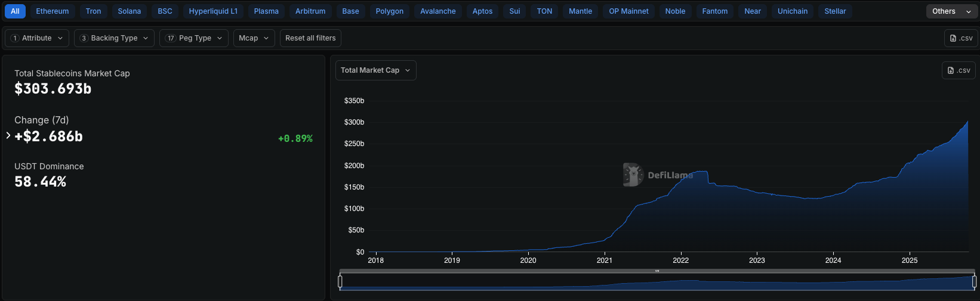The image size is (980, 301).
Task: Click the 2022 label on the chart axis
Action: pos(680,260)
